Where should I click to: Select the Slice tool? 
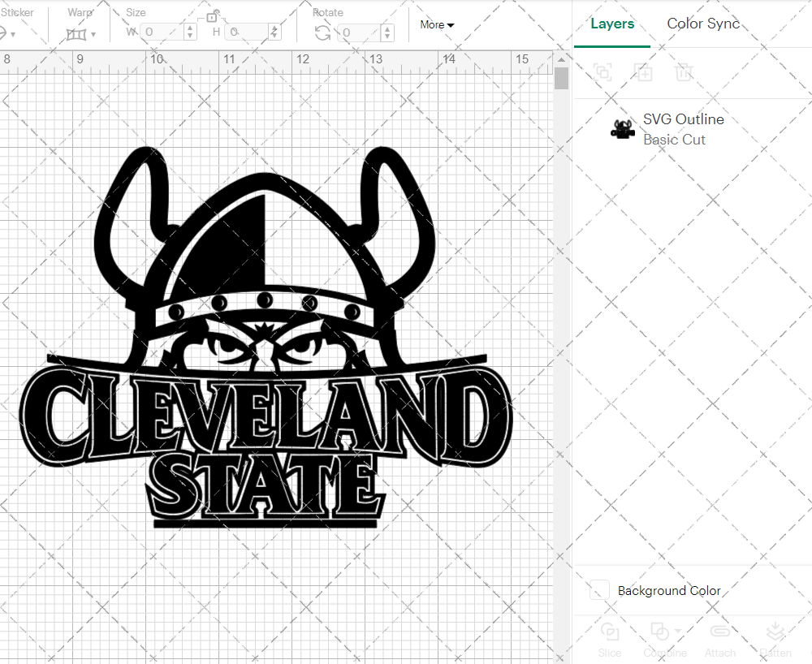tap(610, 637)
